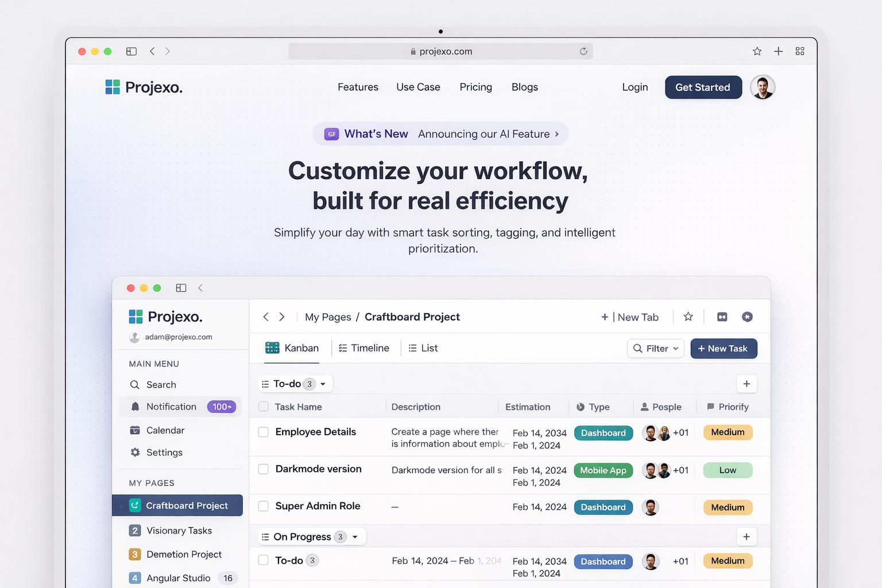The image size is (882, 588).
Task: Click the Calendar icon in sidebar
Action: click(x=136, y=430)
